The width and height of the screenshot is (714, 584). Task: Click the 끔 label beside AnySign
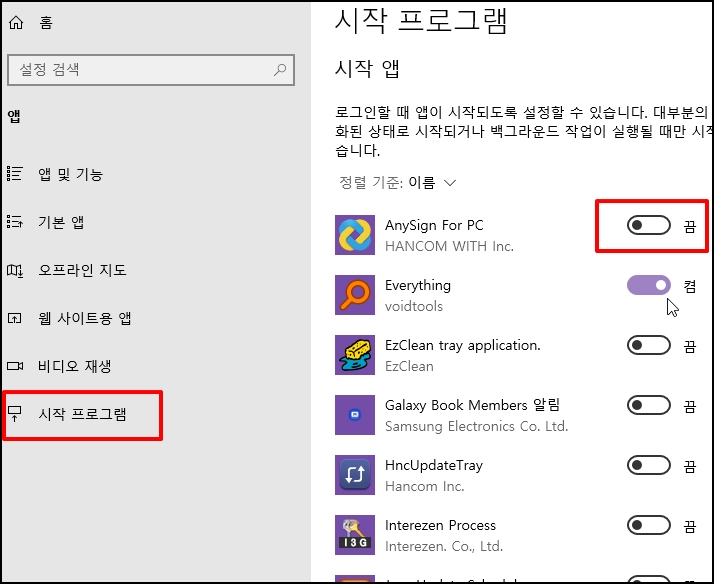690,226
